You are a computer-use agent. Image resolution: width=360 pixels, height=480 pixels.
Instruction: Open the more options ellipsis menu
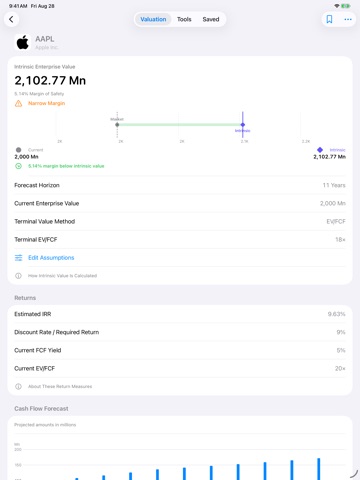tap(348, 19)
